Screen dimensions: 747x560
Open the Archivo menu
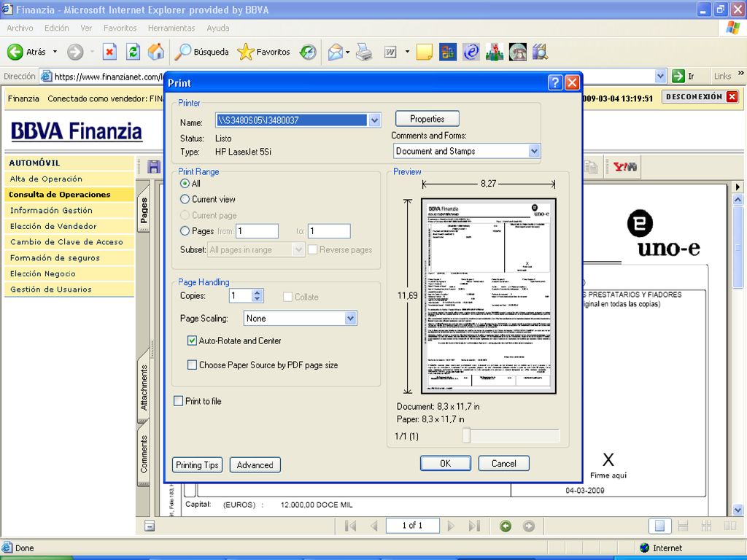[x=20, y=28]
